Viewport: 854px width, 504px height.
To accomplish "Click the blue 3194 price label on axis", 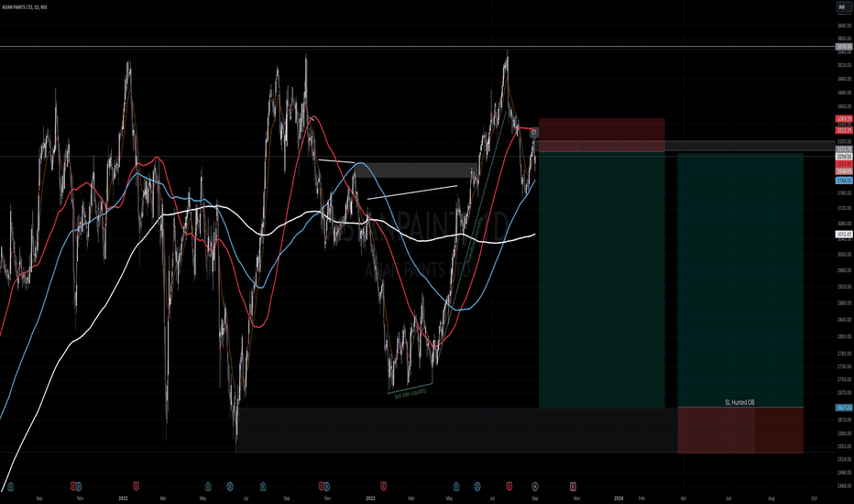I will [x=844, y=181].
